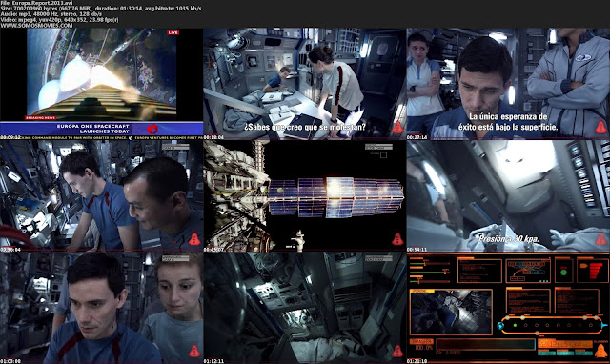Open the solar panel spacecraft exterior thumbnail
Viewport: 610px width, 364px height.
[305, 195]
